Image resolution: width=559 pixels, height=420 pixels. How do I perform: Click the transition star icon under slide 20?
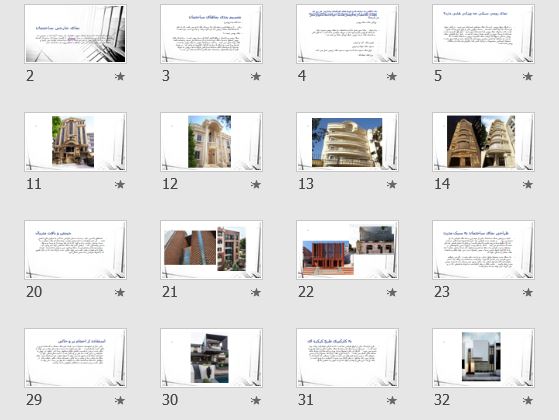120,292
